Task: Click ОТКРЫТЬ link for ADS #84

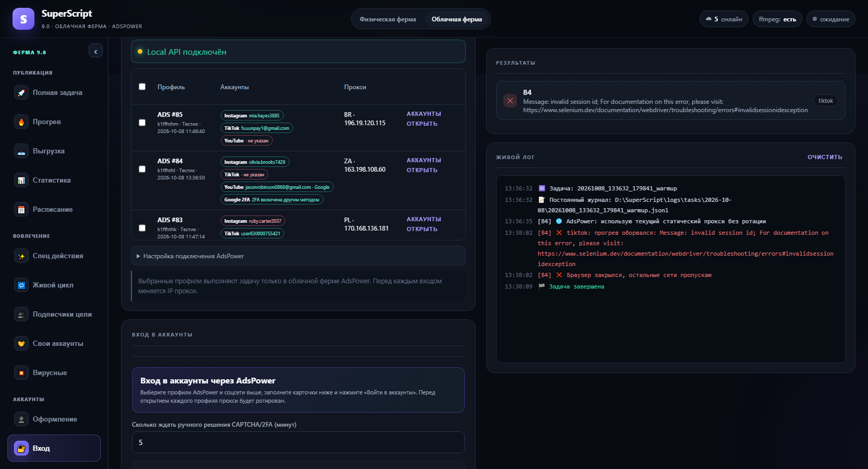Action: (x=422, y=170)
